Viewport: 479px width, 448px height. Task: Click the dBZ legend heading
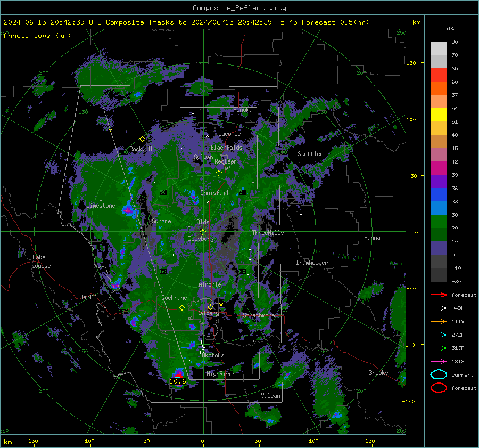point(451,28)
